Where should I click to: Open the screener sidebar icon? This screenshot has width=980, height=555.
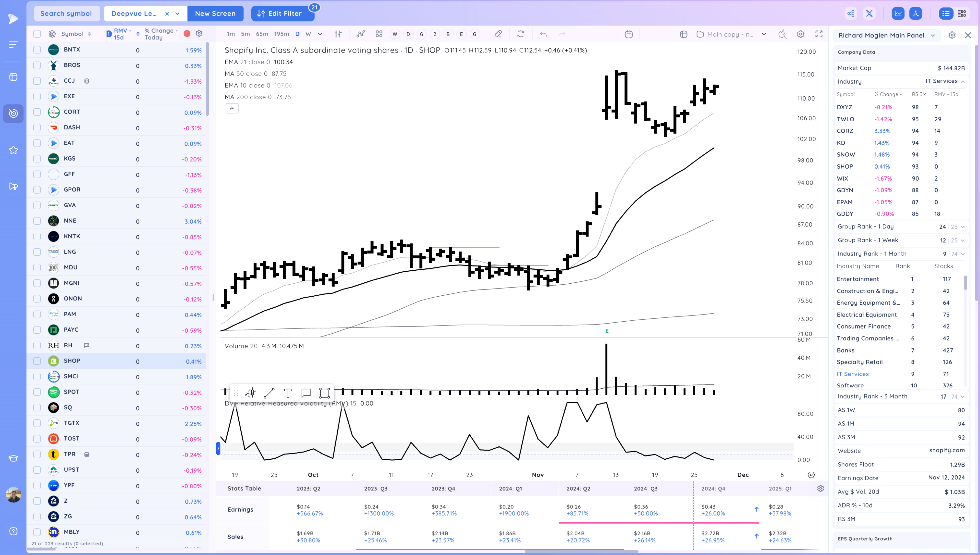point(13,113)
